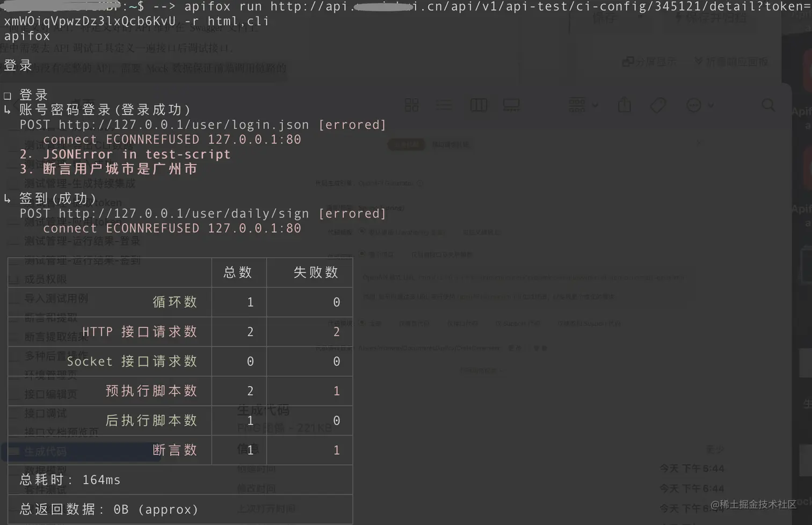Click the Finder search magnifier icon
Image resolution: width=812 pixels, height=525 pixels.
click(769, 105)
